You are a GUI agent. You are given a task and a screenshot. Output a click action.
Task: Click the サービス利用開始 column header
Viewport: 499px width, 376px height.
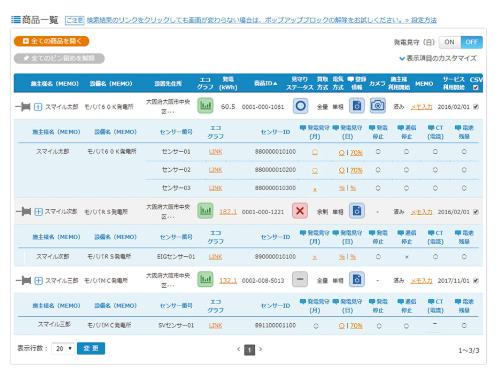pyautogui.click(x=453, y=83)
